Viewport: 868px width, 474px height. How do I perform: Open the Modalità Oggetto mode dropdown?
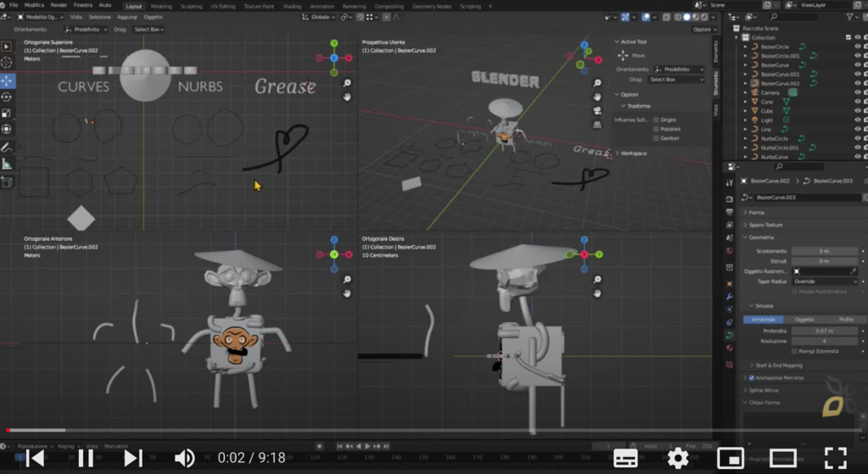click(x=39, y=17)
